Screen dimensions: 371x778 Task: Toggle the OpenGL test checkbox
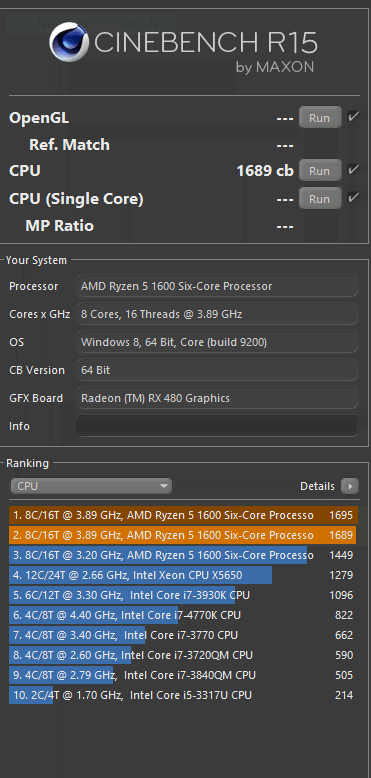point(353,117)
